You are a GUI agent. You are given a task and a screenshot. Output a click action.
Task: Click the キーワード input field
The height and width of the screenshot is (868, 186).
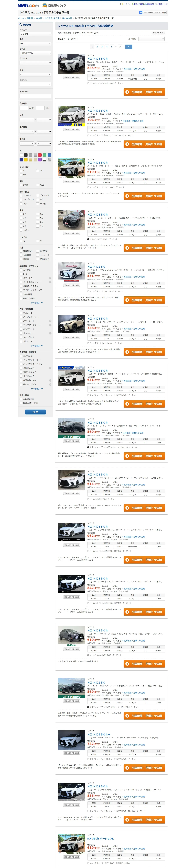[35, 96]
